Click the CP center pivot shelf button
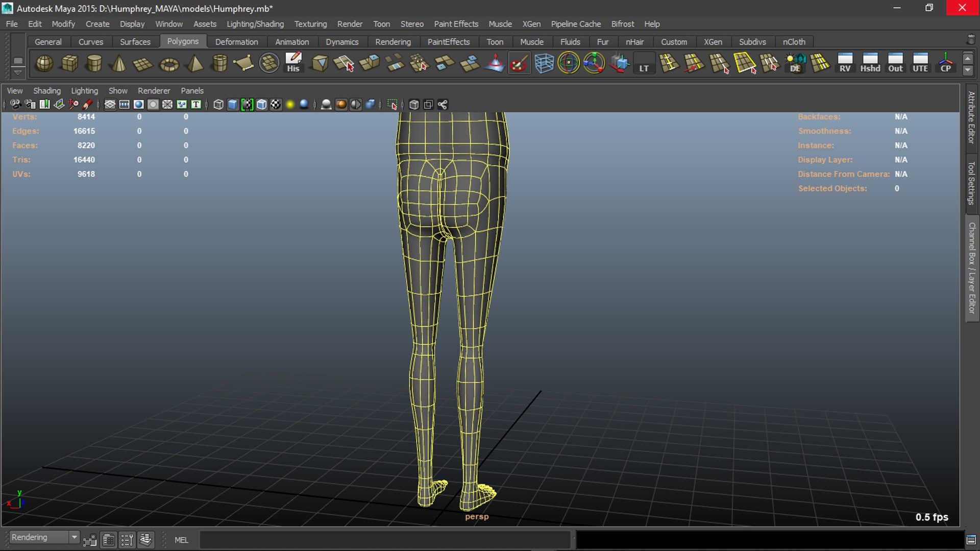Viewport: 980px width, 551px height. coord(945,63)
